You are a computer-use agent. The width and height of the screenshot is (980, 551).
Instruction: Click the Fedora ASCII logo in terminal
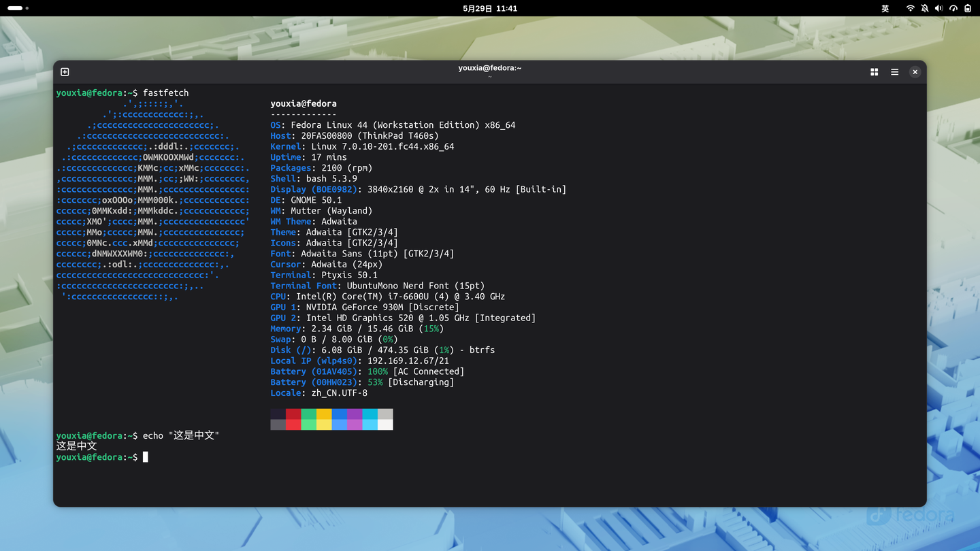[153, 200]
